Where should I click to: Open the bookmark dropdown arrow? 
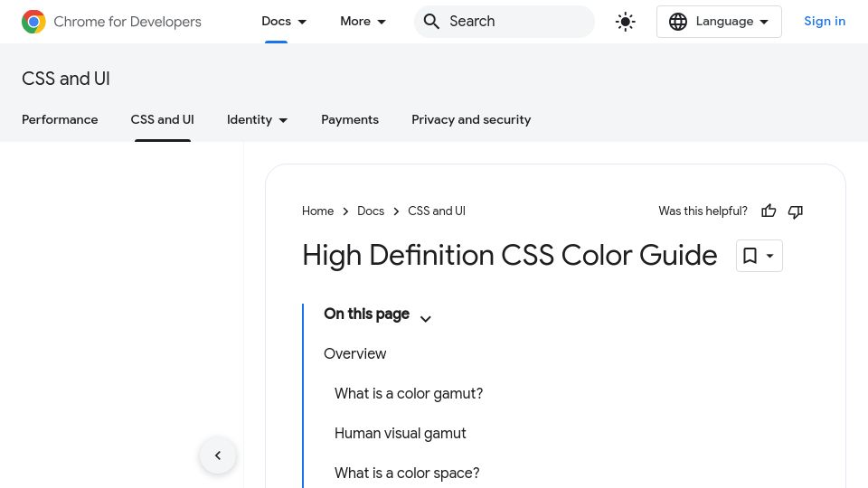[x=770, y=256]
